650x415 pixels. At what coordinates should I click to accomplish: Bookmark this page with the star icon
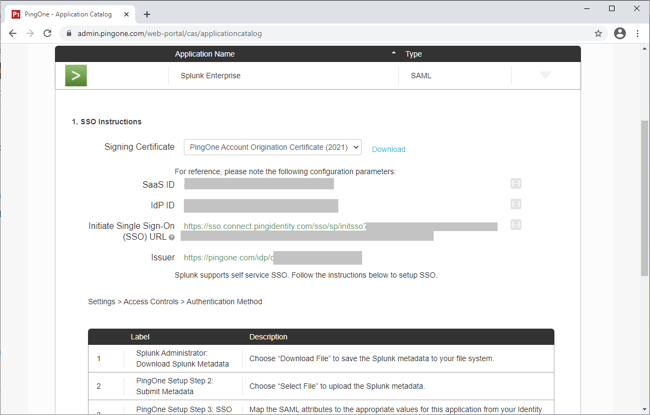[x=598, y=33]
